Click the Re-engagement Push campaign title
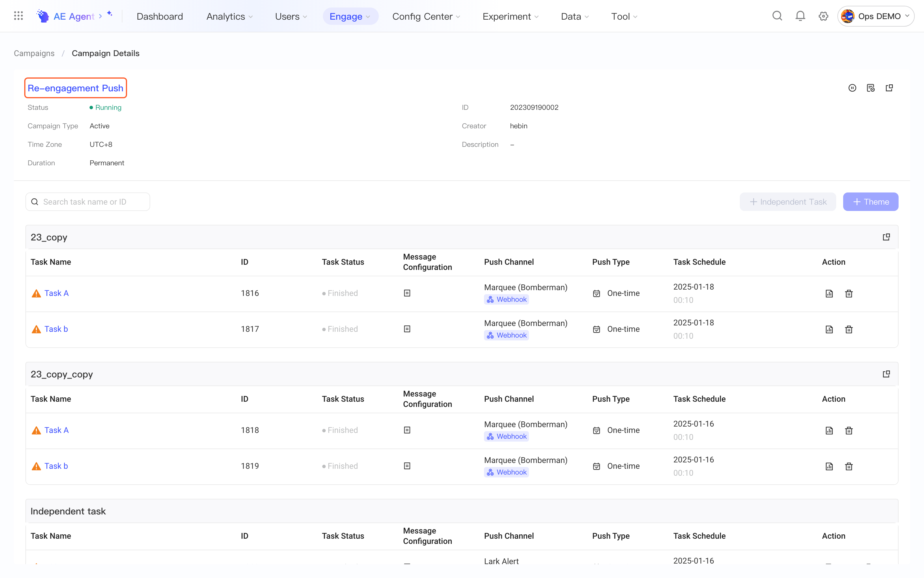The width and height of the screenshot is (924, 578). 75,88
